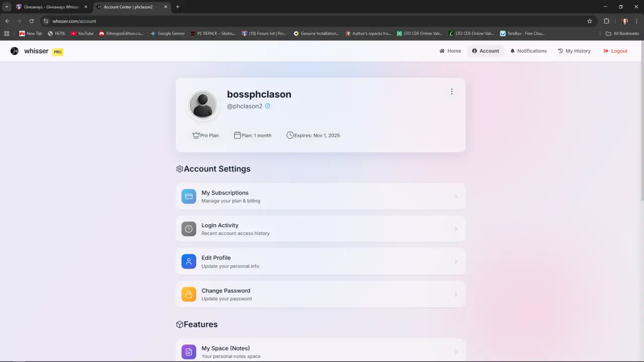Open Edit Profile row chevron
This screenshot has width=644, height=362.
coord(456,261)
